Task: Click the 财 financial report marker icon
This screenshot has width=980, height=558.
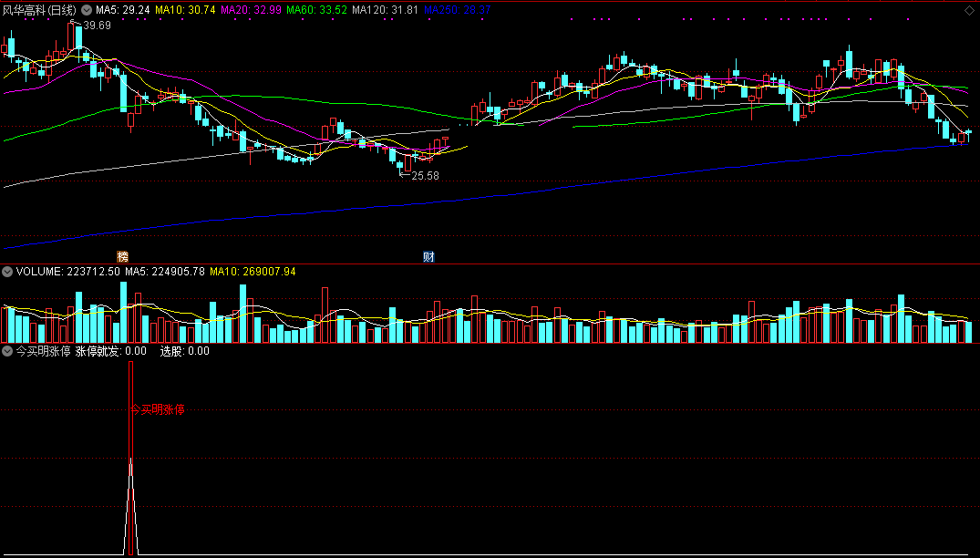Action: (428, 257)
